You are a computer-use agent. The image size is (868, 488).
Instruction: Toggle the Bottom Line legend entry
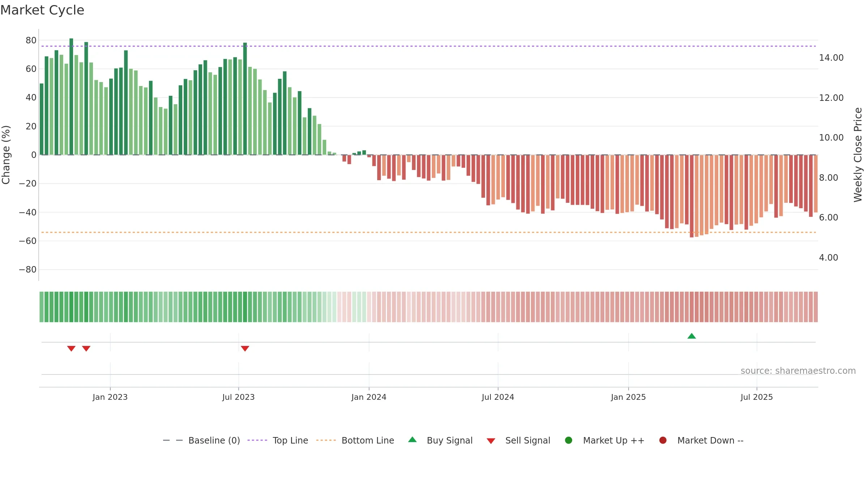(x=355, y=440)
